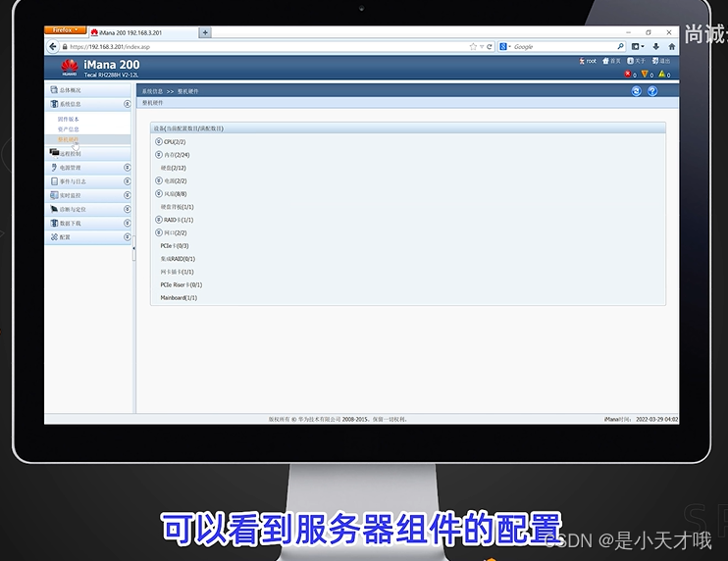Click the lock icon in the address bar
This screenshot has width=728, height=561.
click(x=65, y=47)
